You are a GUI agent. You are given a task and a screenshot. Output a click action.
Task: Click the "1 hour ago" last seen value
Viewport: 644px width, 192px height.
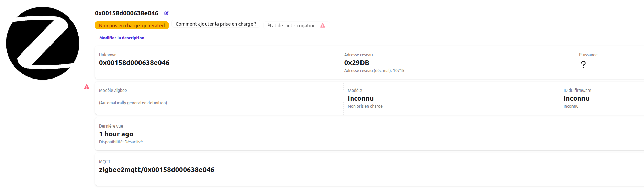click(x=116, y=134)
